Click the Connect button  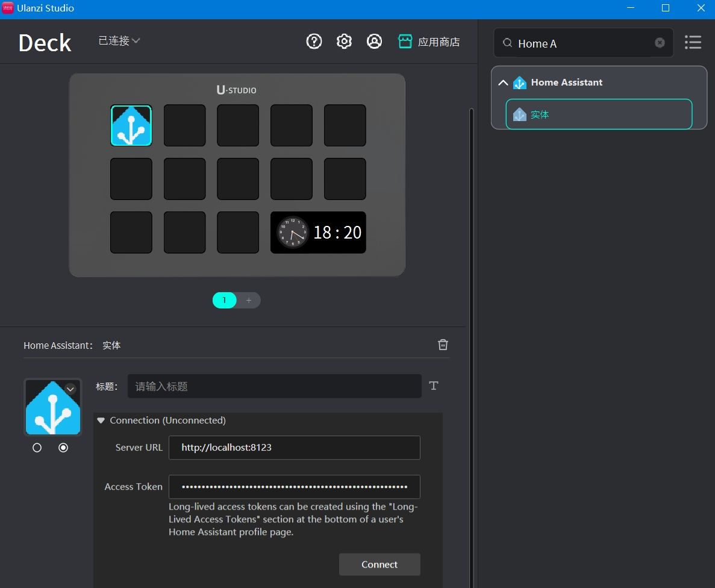tap(379, 565)
